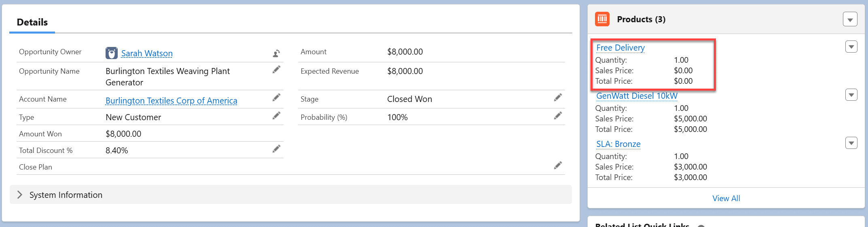This screenshot has width=868, height=227.
Task: Edit the Close Plan field pencil icon
Action: pyautogui.click(x=558, y=165)
